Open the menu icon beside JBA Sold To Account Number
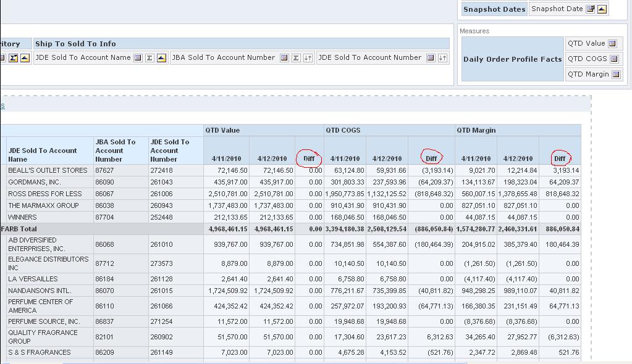Screen dimensions: 632x364 (x=284, y=57)
